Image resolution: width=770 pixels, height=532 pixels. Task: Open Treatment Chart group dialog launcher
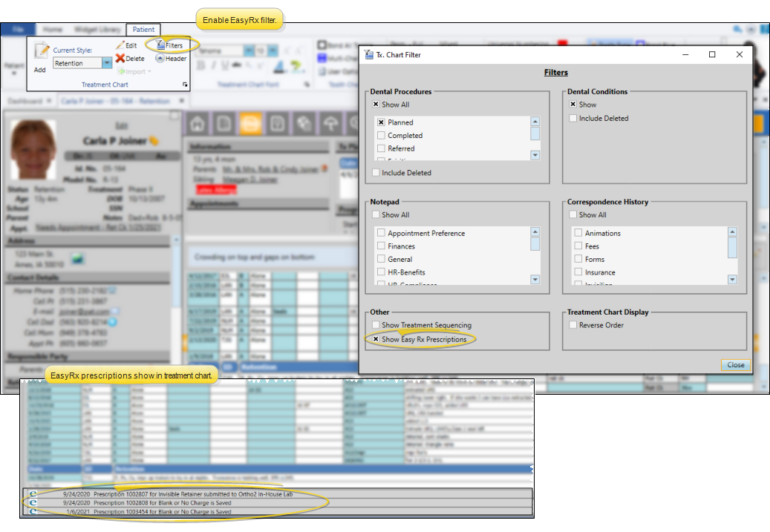tap(184, 85)
